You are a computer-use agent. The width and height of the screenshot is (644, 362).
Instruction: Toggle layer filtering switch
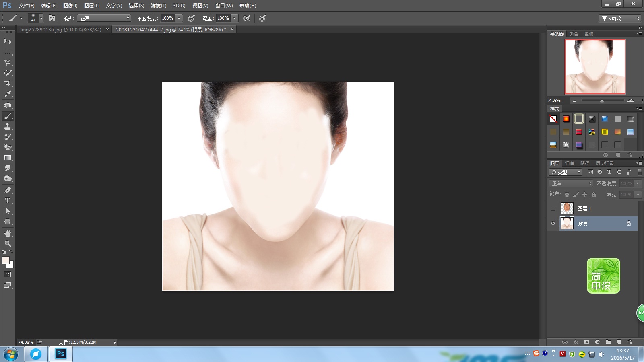640,172
